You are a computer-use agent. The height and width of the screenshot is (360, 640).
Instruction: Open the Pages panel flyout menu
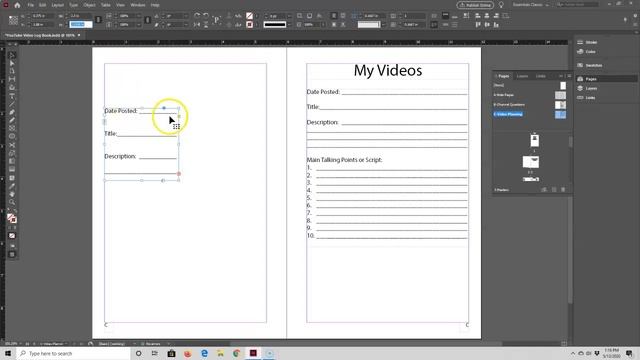(570, 76)
